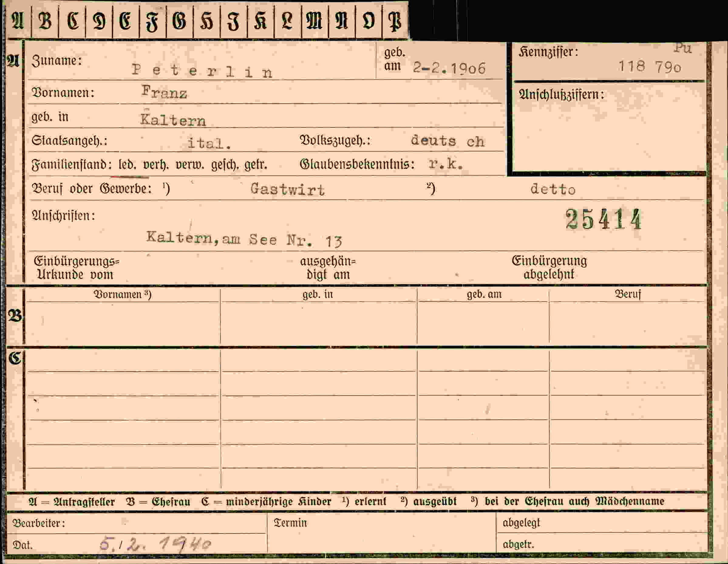Select the Fraktur letter G index tab
The width and height of the screenshot is (728, 564).
pos(180,21)
